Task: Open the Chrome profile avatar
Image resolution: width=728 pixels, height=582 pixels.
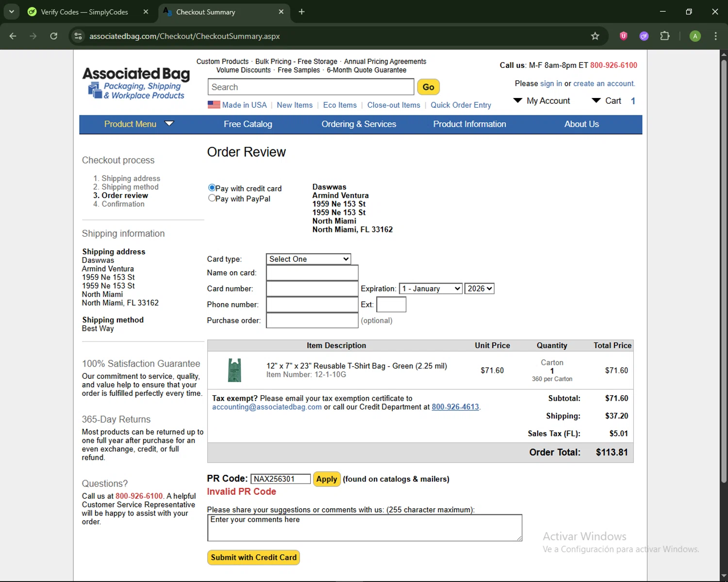Action: tap(695, 36)
